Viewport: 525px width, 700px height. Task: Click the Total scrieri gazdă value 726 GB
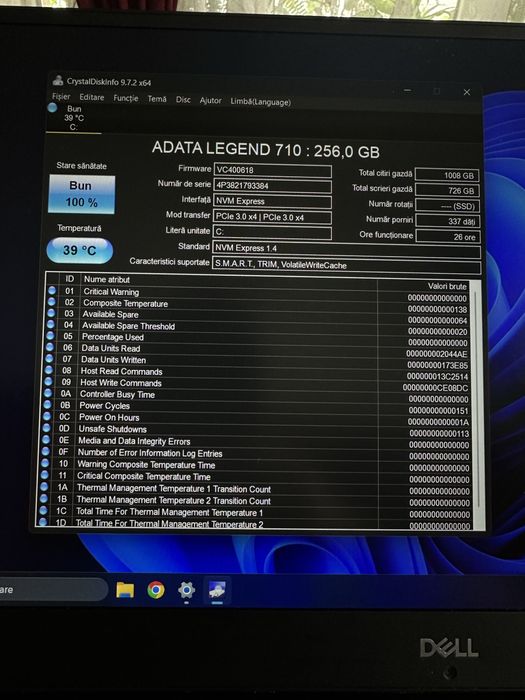(448, 191)
